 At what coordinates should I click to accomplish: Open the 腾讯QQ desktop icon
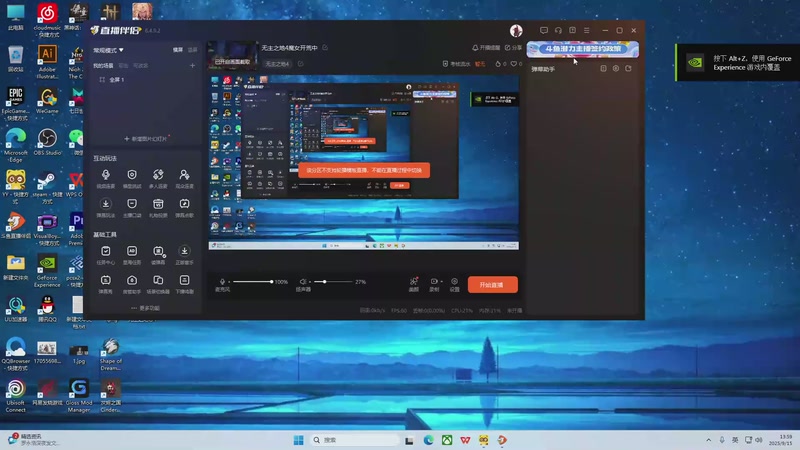[x=47, y=309]
